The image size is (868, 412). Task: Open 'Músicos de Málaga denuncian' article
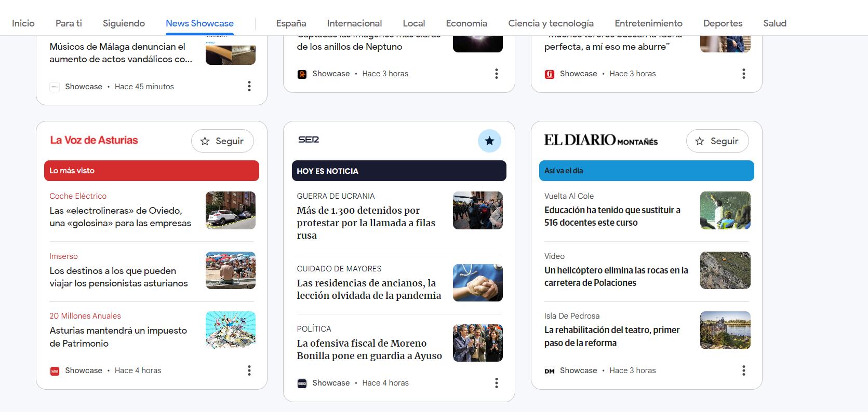click(121, 53)
